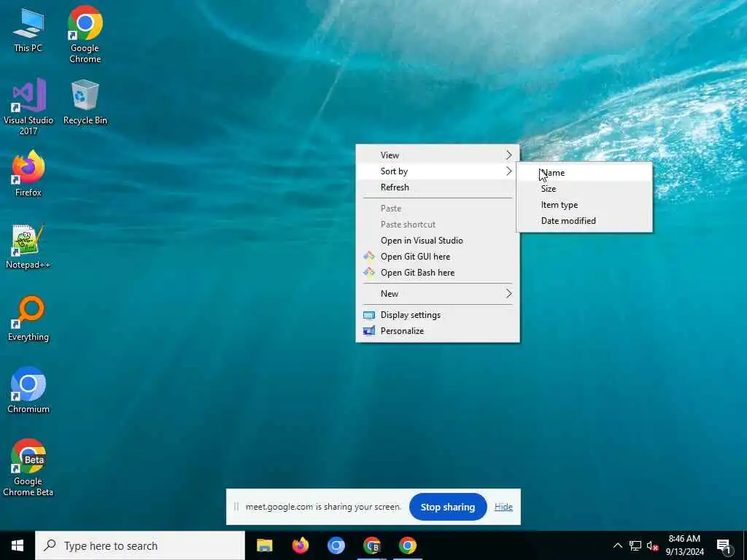Sort desktop icons by Size
747x560 pixels.
click(x=584, y=189)
